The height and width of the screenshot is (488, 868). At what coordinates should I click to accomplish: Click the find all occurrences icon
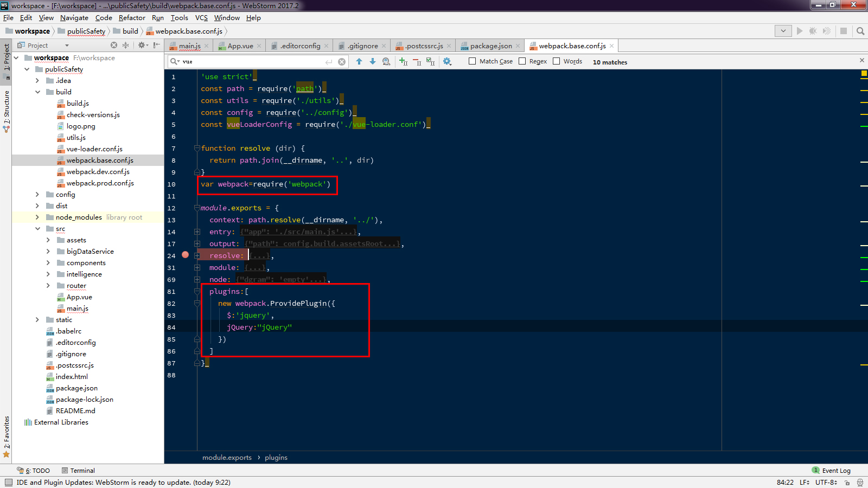pyautogui.click(x=386, y=62)
